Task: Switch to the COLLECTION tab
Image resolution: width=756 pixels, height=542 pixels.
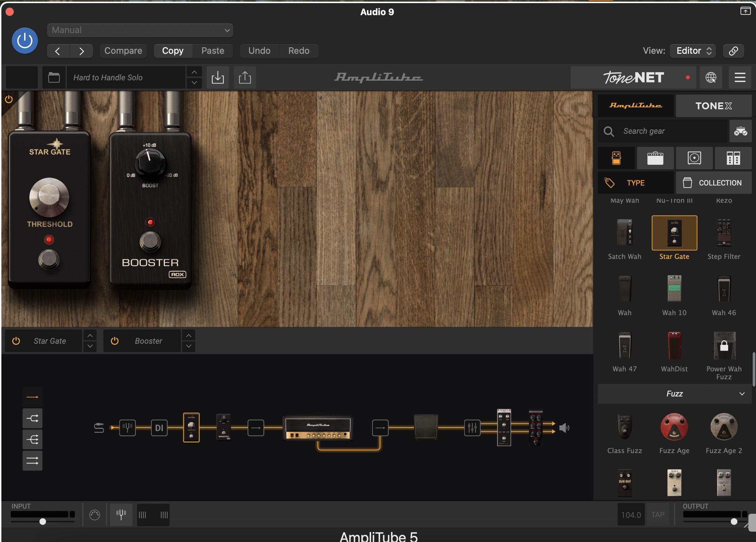Action: point(714,183)
